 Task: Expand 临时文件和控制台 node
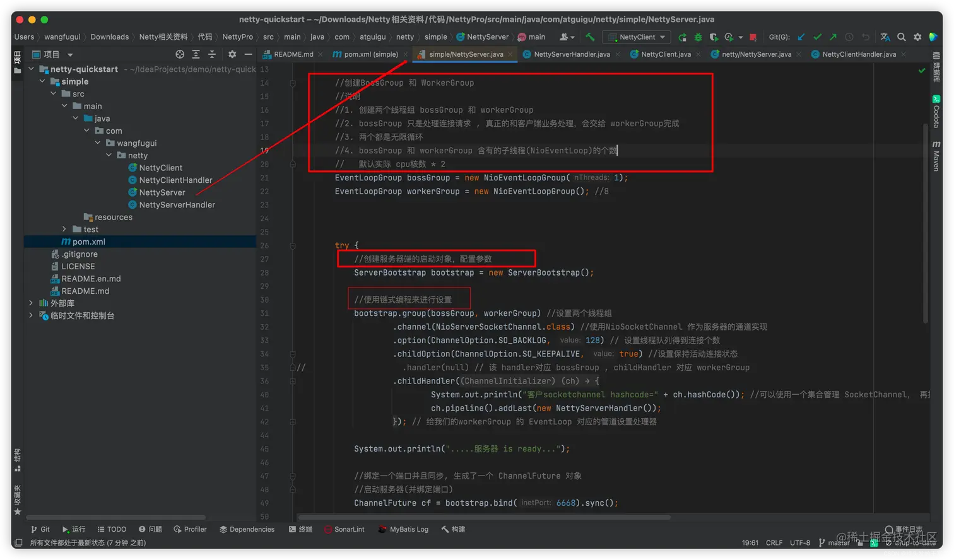click(31, 316)
